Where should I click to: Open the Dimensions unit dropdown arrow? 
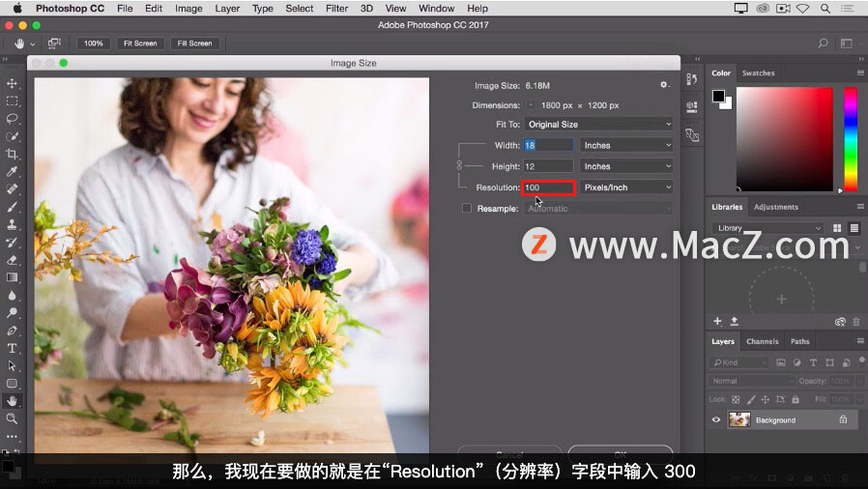tap(531, 105)
